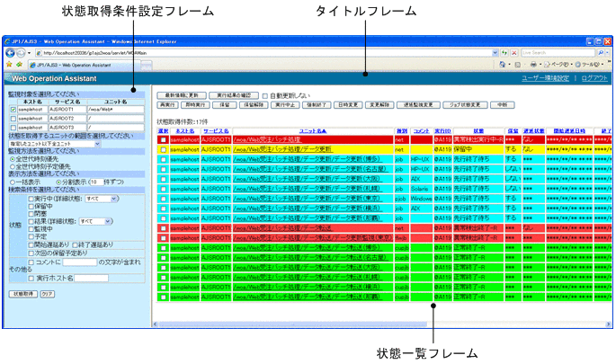Check the 保留中 status checkbox

point(31,207)
